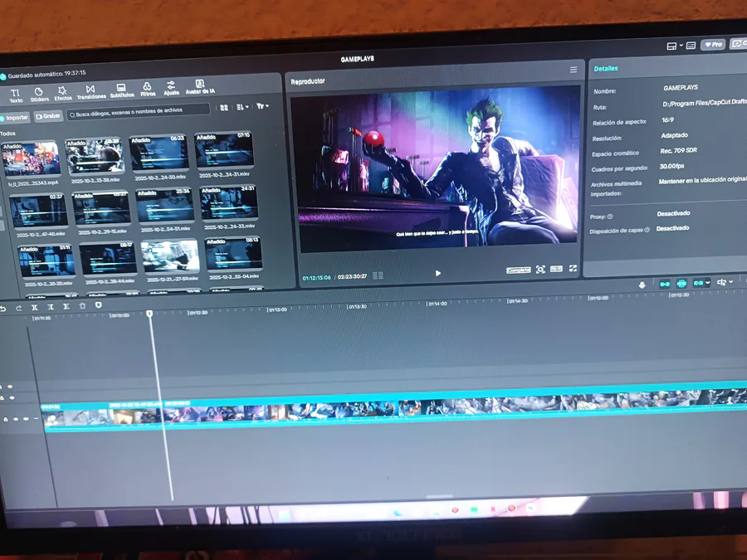Image resolution: width=747 pixels, height=560 pixels.
Task: Click the grid compare icon beside the timecode
Action: pyautogui.click(x=378, y=275)
